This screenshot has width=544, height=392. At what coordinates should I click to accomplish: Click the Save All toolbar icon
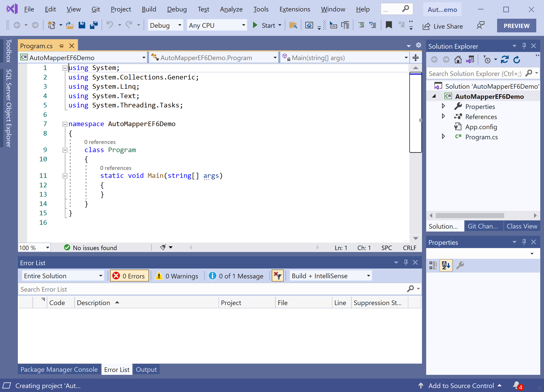click(x=94, y=25)
